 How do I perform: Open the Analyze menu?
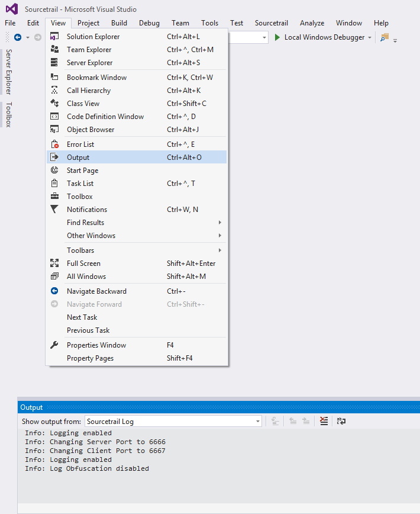(x=312, y=23)
